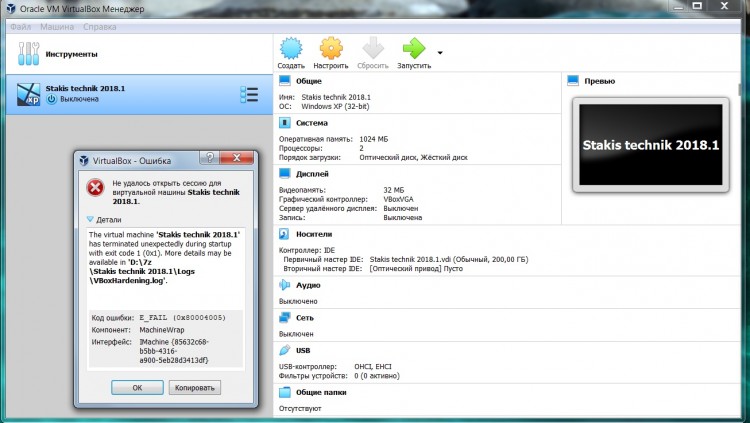Open the dropdown arrow next to Запустить
Screen dimensions: 750x423
coord(440,52)
